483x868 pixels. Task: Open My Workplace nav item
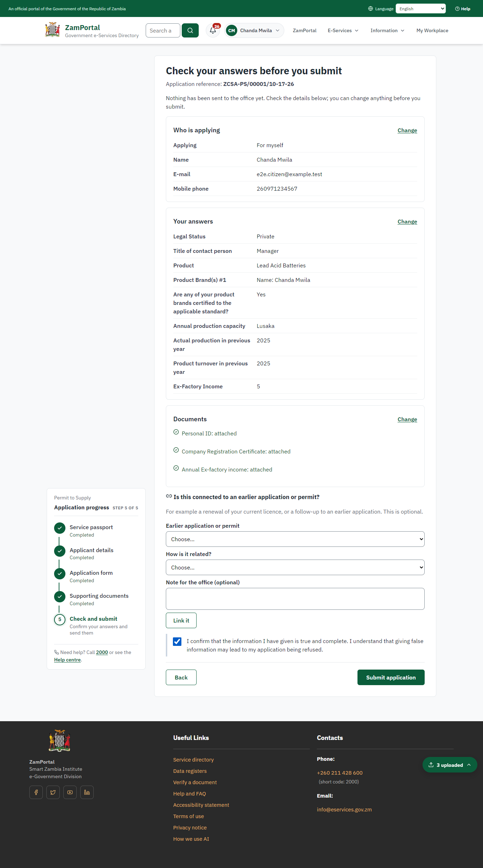[x=432, y=30]
